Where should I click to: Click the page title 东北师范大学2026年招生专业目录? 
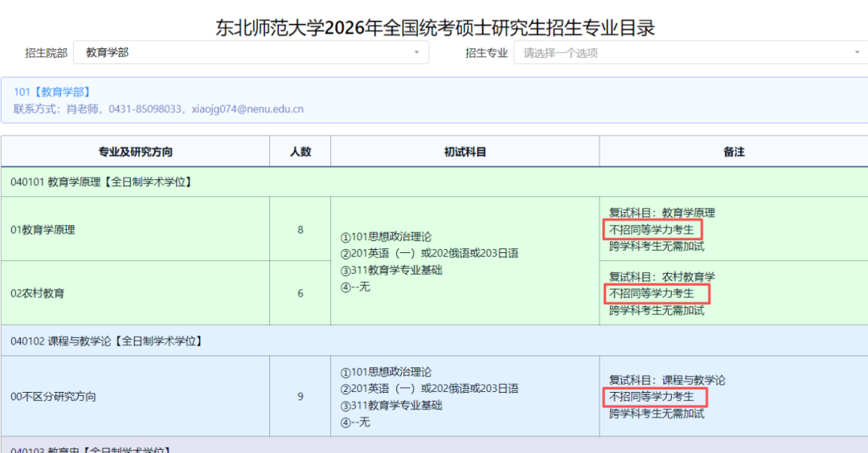tap(435, 28)
